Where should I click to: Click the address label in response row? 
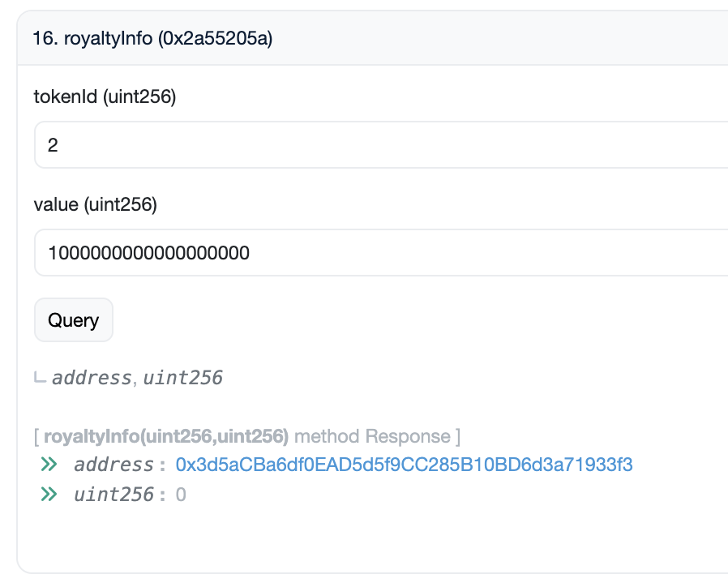click(113, 465)
